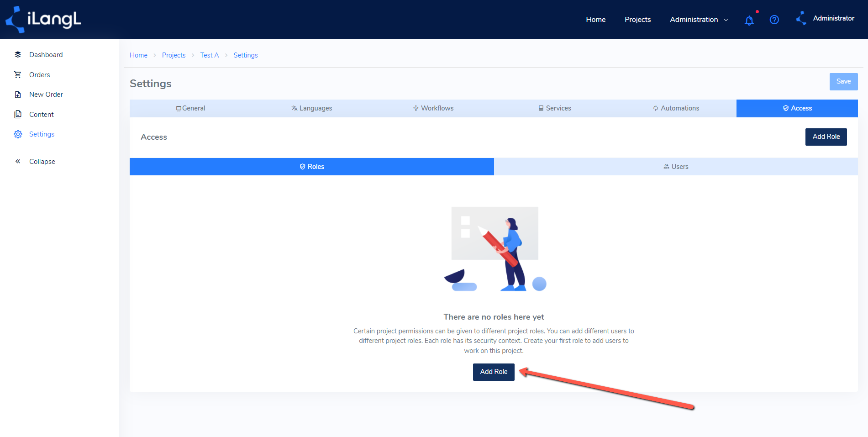The height and width of the screenshot is (437, 868).
Task: Follow the Settings breadcrumb link
Action: click(246, 55)
